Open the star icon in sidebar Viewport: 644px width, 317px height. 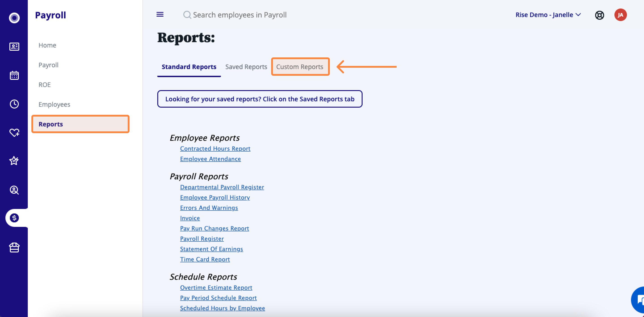[x=14, y=161]
